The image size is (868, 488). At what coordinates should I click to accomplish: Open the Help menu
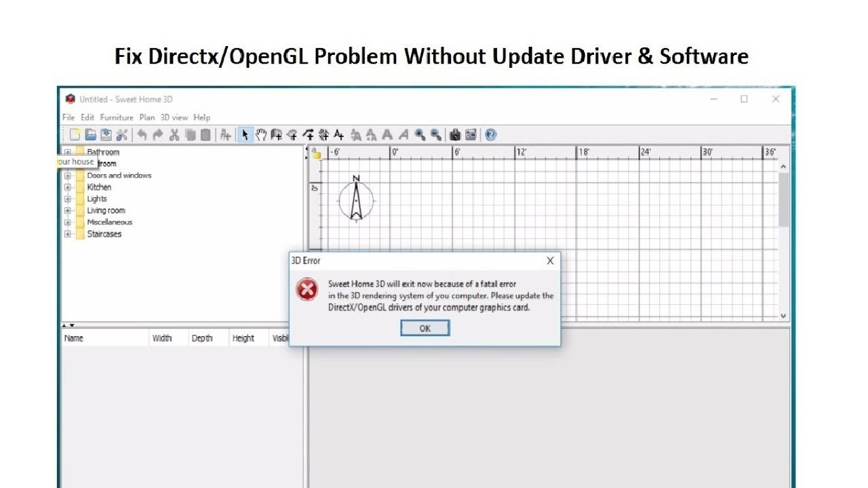point(202,117)
